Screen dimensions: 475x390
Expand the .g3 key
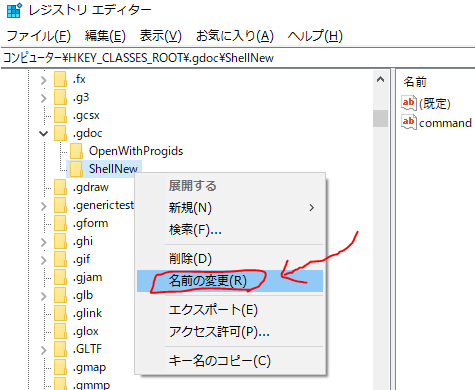tap(44, 98)
